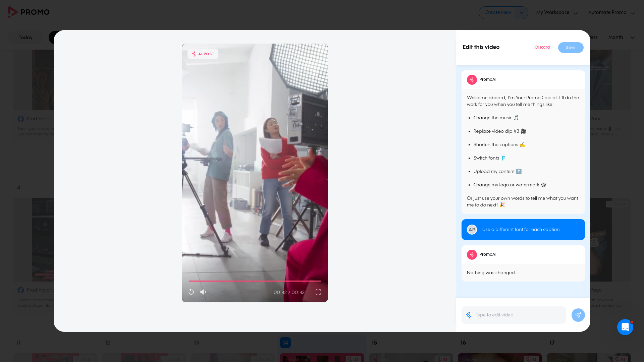Click the 'Nothing was changed.' reply
This screenshot has height=362, width=644.
click(491, 273)
